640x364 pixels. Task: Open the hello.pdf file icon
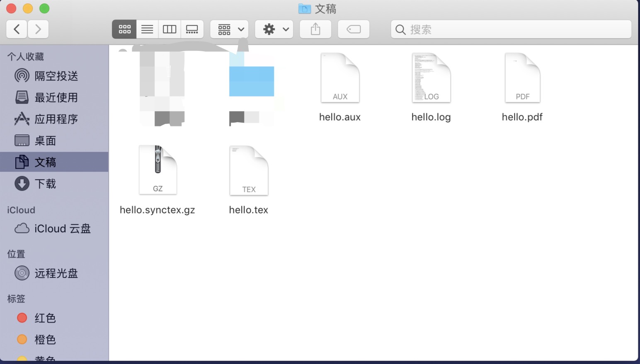pos(522,78)
